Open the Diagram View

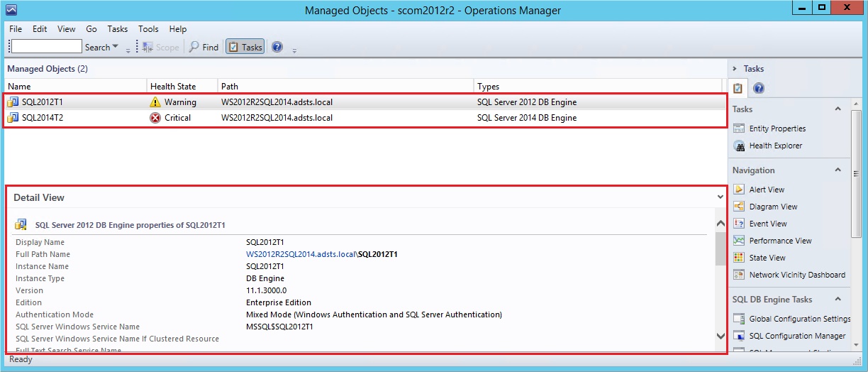[x=773, y=207]
